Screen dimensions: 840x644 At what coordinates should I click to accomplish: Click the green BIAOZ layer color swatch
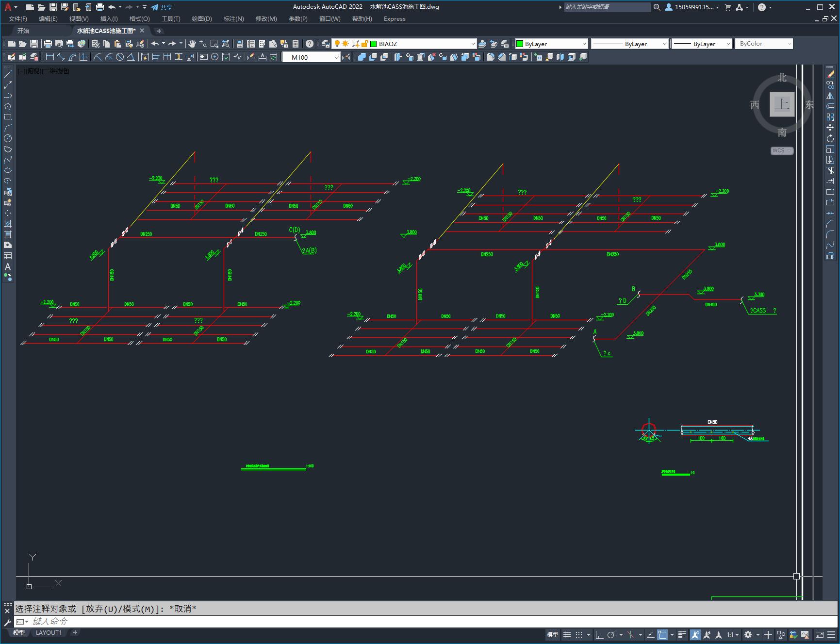tap(374, 44)
